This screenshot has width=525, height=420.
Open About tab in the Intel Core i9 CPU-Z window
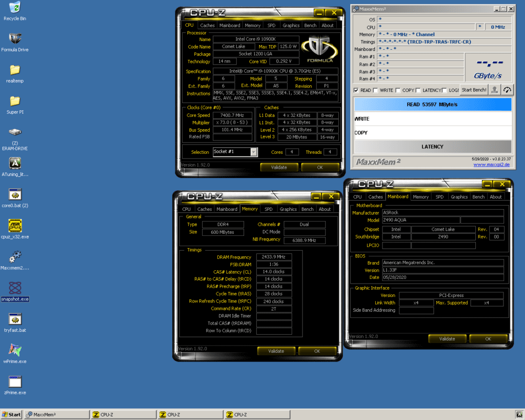click(328, 26)
